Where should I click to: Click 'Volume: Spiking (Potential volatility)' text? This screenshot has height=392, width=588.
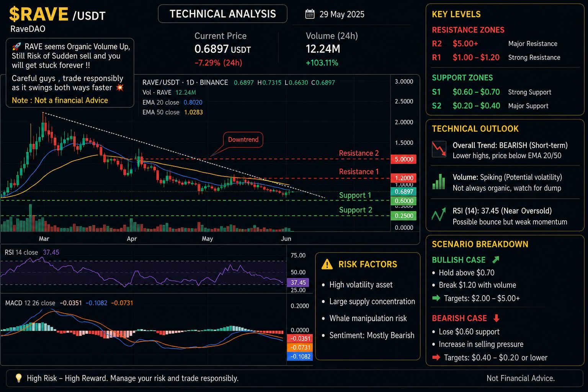507,177
